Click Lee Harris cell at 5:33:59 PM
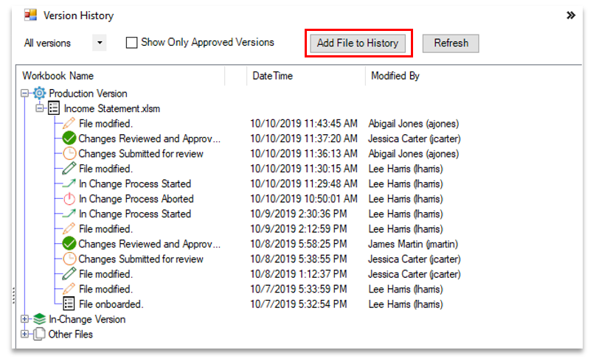The width and height of the screenshot is (596, 364). (x=406, y=290)
